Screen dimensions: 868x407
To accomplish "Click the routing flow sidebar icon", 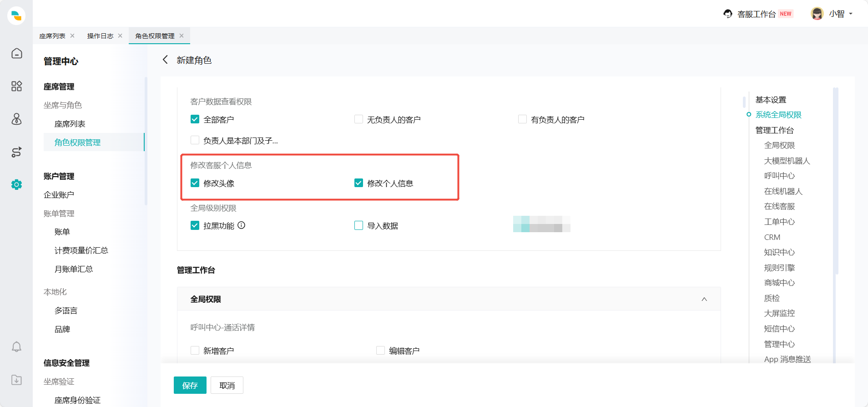I will pyautogui.click(x=17, y=152).
